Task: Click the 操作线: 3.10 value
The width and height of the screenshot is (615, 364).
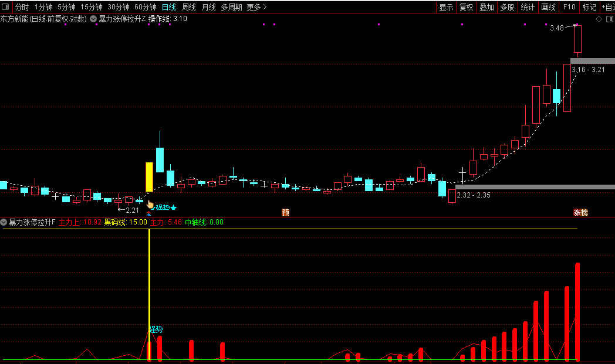Action: pyautogui.click(x=167, y=19)
